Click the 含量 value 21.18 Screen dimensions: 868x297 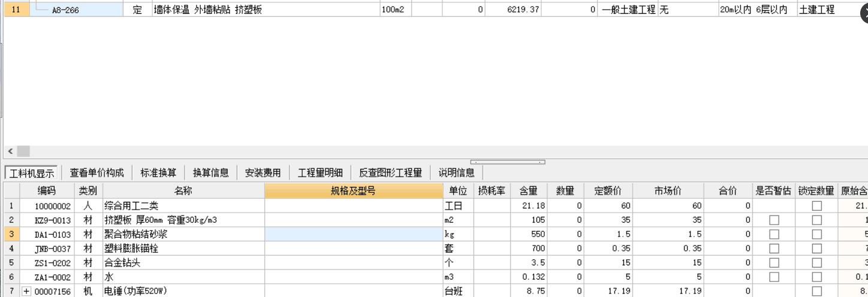tap(528, 206)
